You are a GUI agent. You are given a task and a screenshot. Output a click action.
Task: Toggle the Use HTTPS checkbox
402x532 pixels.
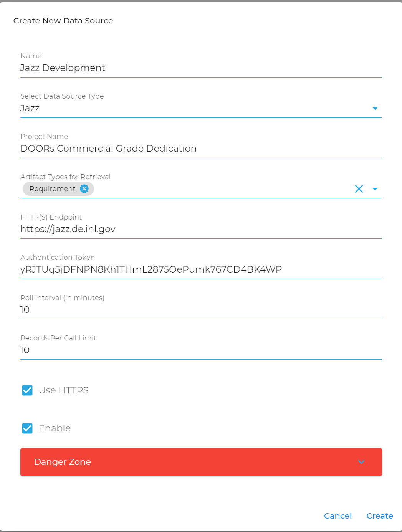[x=27, y=390]
